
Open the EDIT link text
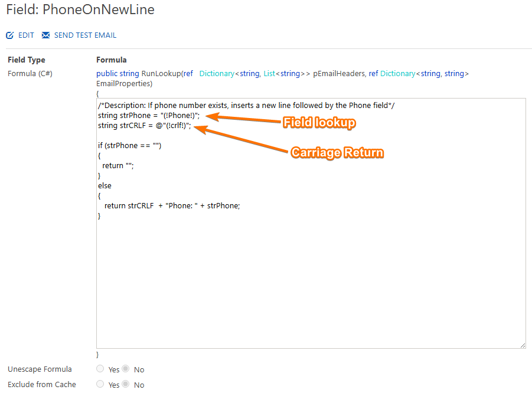click(x=26, y=35)
